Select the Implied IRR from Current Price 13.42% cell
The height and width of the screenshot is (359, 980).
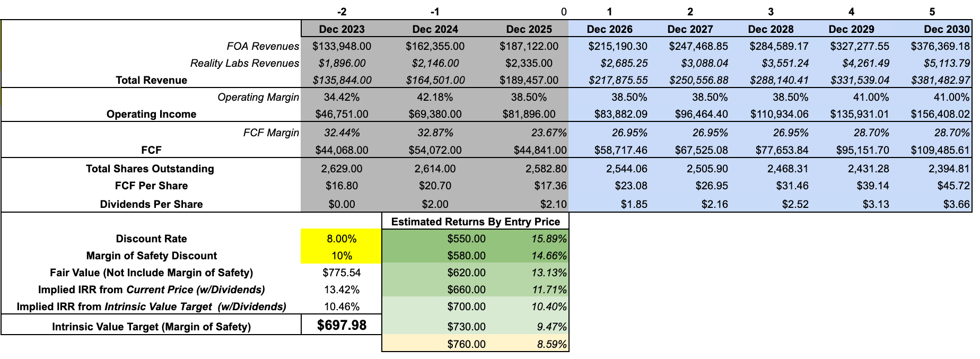342,290
